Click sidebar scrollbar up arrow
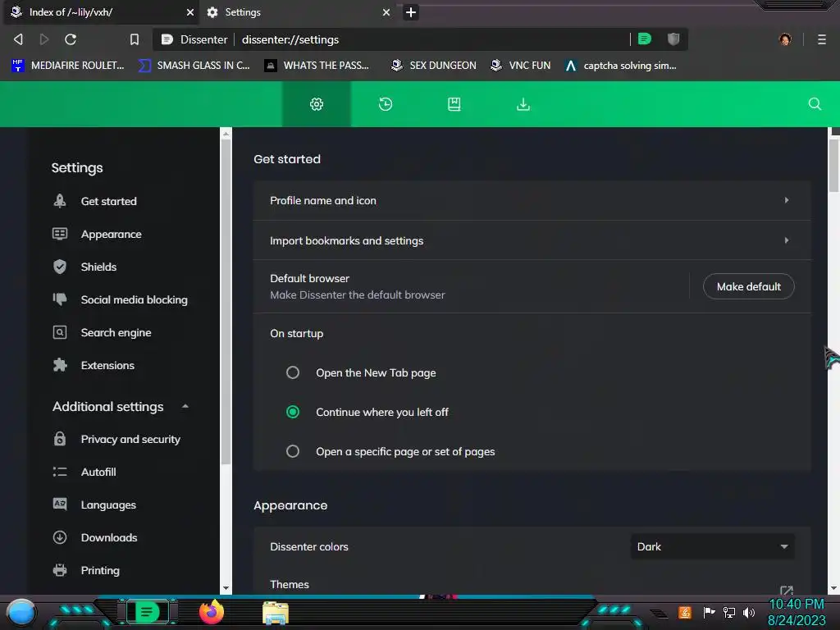Image resolution: width=840 pixels, height=630 pixels. 226,134
